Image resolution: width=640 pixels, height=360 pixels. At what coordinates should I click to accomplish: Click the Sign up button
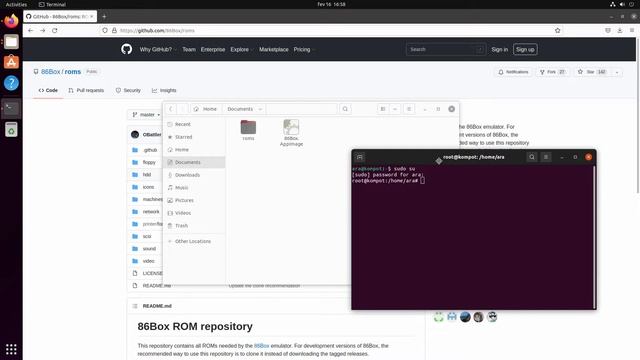coord(525,49)
